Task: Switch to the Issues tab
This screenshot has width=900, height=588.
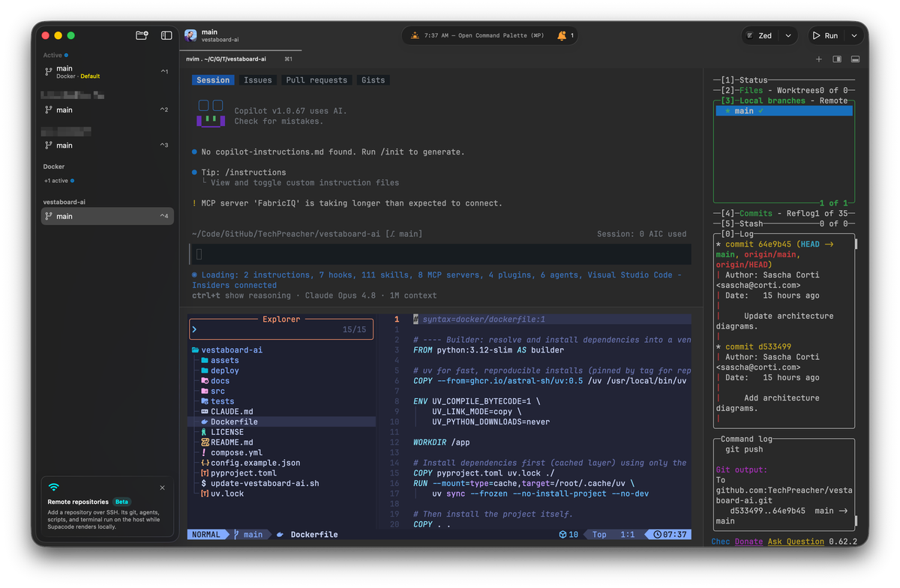Action: (258, 80)
